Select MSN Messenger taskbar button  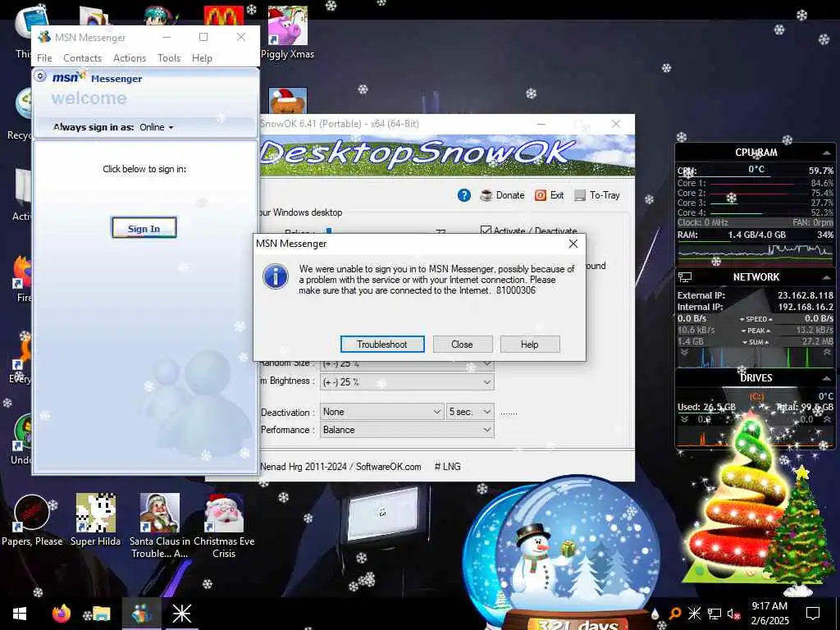[x=142, y=614]
